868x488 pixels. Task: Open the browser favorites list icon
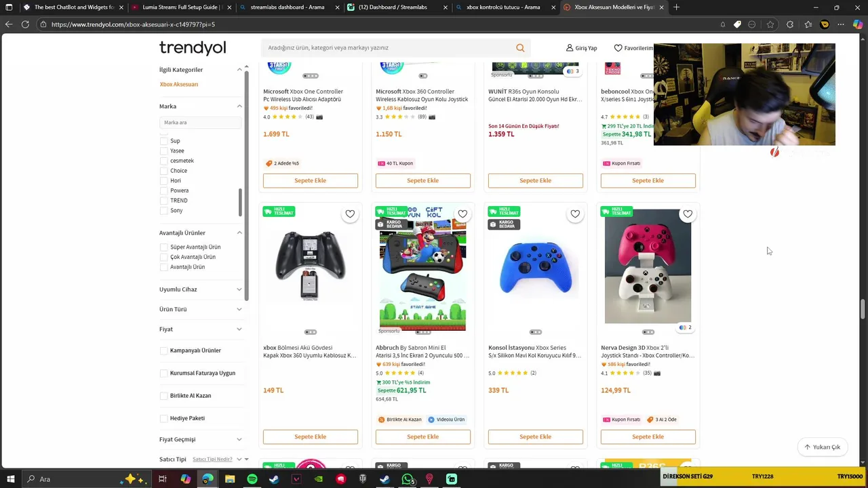808,24
